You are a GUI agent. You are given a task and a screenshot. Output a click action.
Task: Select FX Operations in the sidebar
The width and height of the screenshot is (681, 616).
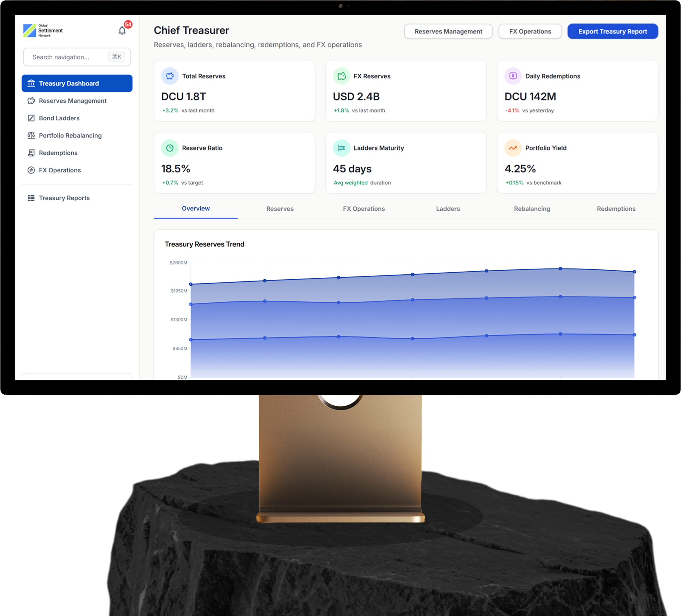click(x=60, y=170)
